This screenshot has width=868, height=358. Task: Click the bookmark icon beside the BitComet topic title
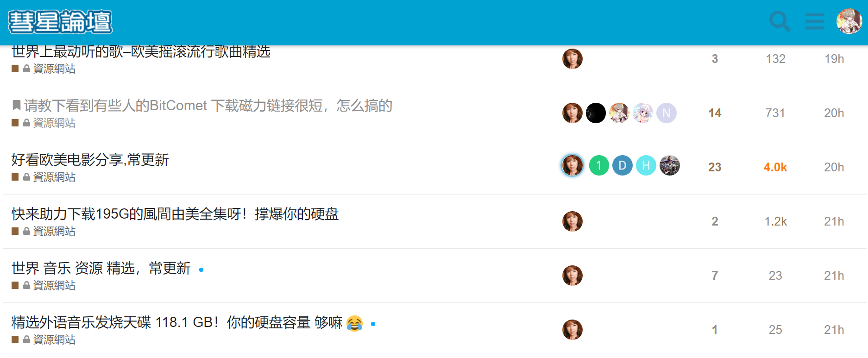16,106
